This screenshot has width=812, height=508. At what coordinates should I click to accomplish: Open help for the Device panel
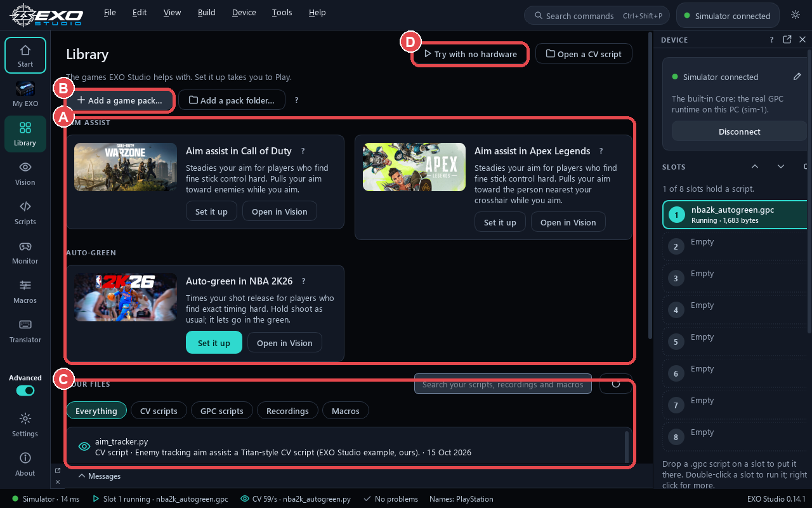772,39
